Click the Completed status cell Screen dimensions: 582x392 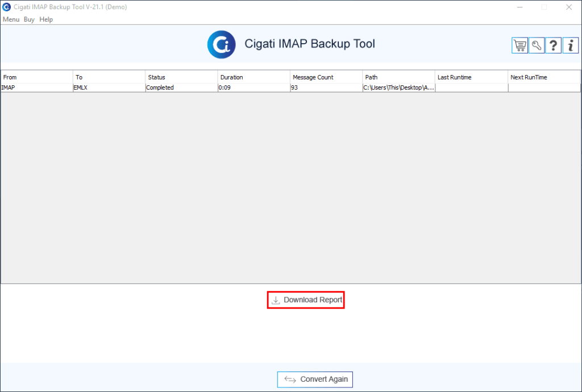pyautogui.click(x=181, y=87)
